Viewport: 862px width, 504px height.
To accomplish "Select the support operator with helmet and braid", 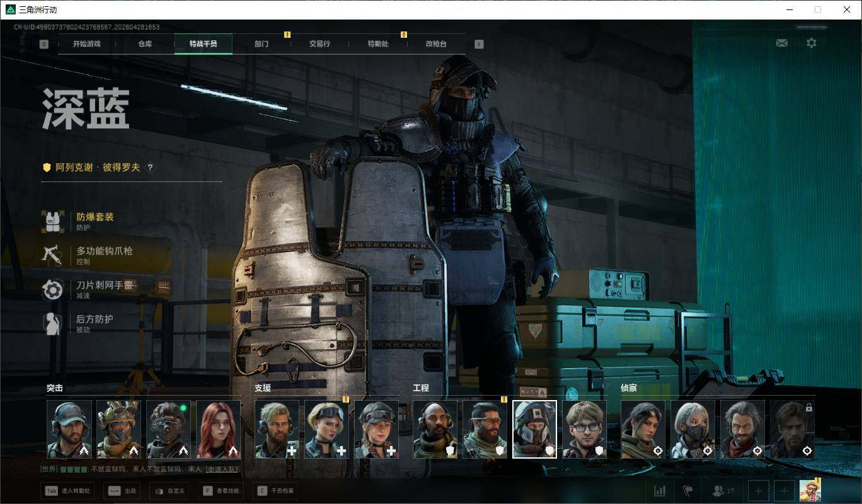I will coord(377,429).
